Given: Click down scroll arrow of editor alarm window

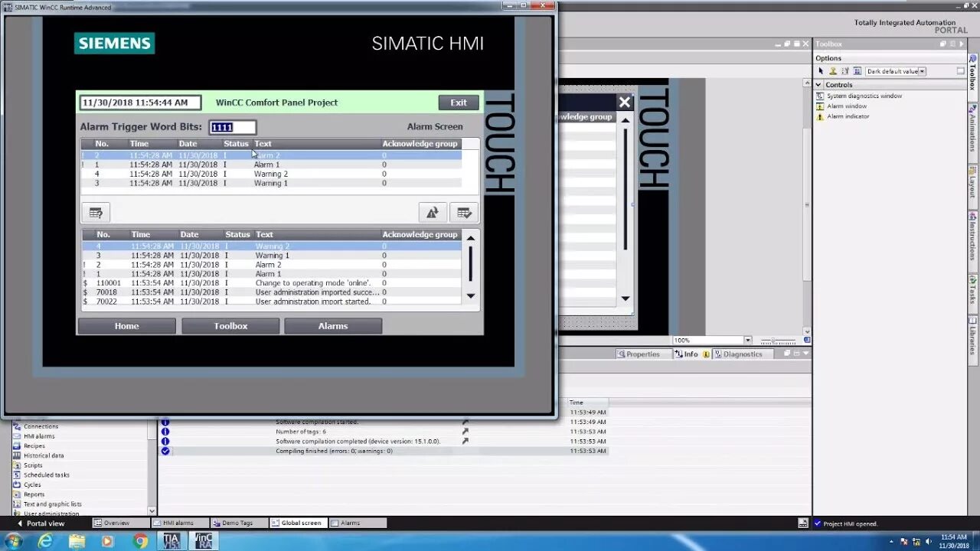Looking at the screenshot, I should coord(626,298).
